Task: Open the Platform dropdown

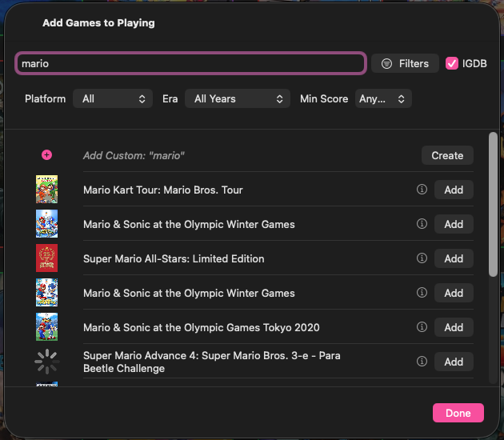Action: pyautogui.click(x=113, y=98)
